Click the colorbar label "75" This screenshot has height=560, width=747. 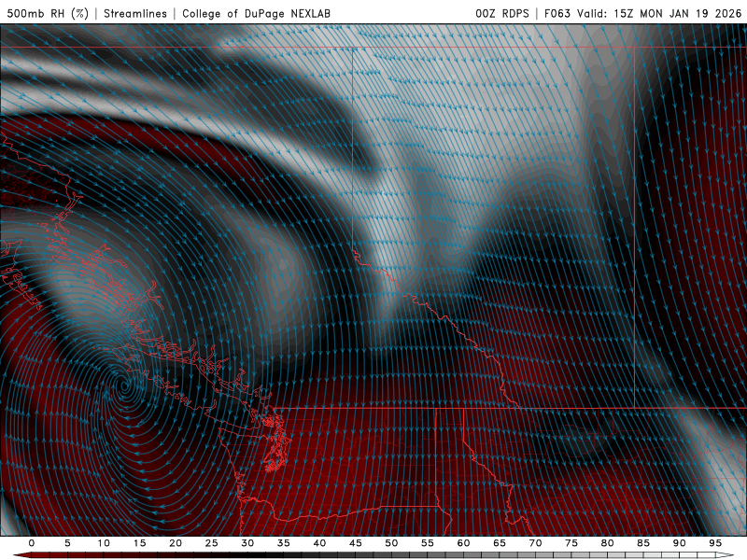571,543
